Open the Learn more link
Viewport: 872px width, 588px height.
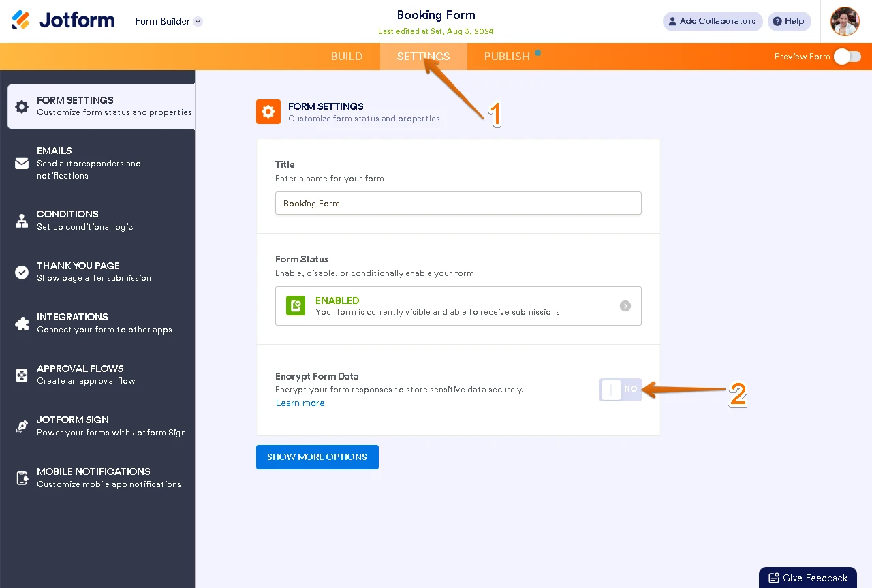[x=300, y=403]
